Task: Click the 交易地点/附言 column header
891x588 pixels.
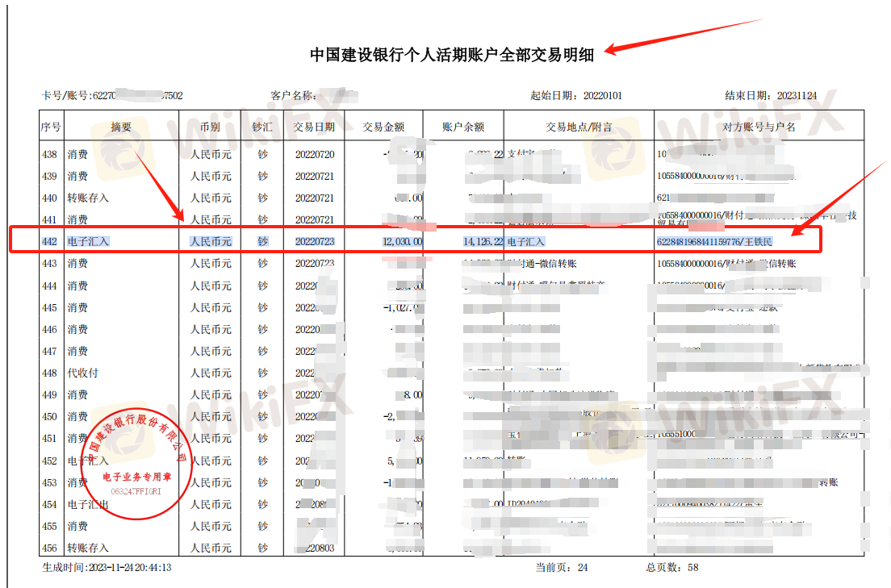Action: coord(579,127)
